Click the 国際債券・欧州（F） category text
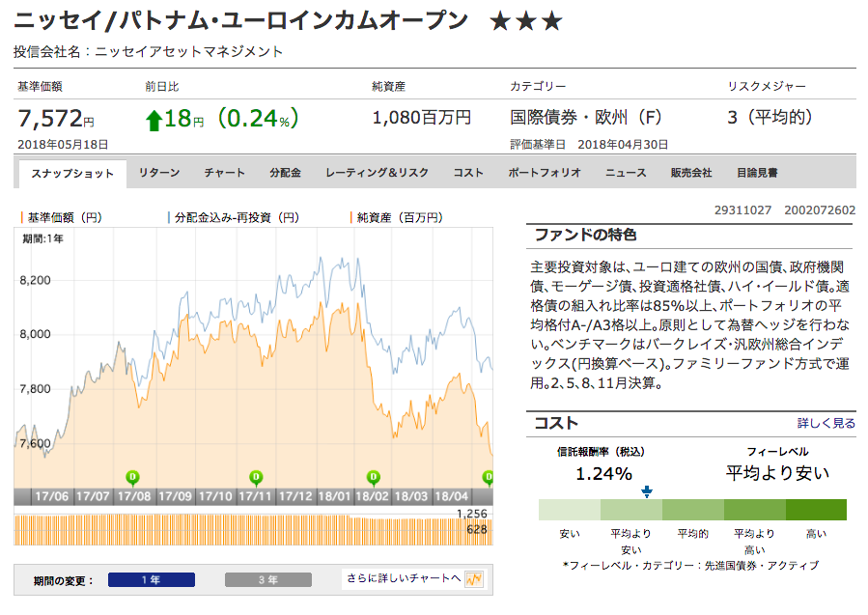The width and height of the screenshot is (868, 615). click(x=586, y=118)
